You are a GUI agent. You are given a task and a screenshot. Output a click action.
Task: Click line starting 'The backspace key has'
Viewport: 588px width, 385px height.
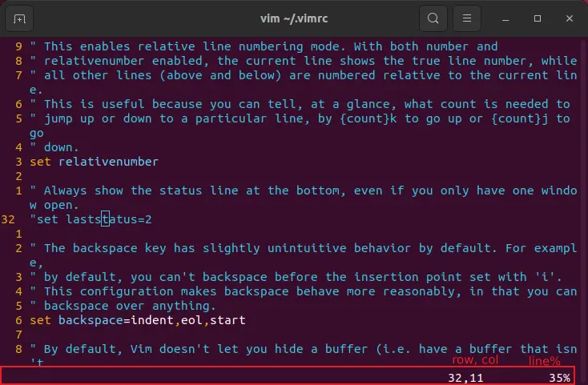click(x=304, y=248)
